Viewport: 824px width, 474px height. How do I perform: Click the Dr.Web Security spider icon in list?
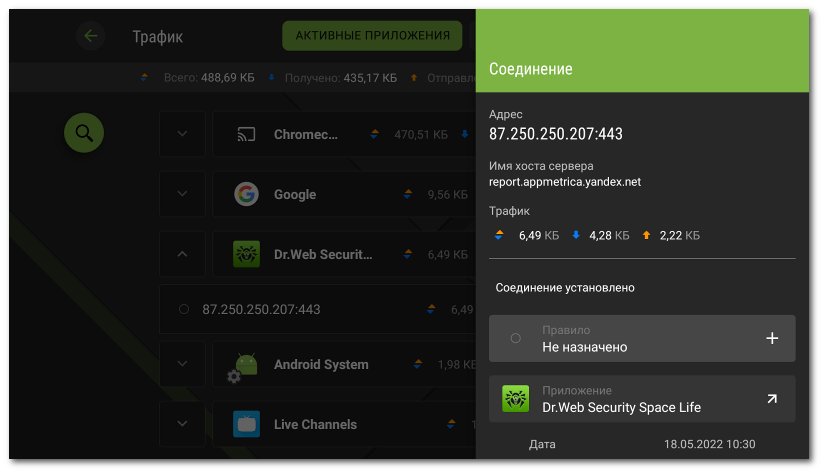246,254
